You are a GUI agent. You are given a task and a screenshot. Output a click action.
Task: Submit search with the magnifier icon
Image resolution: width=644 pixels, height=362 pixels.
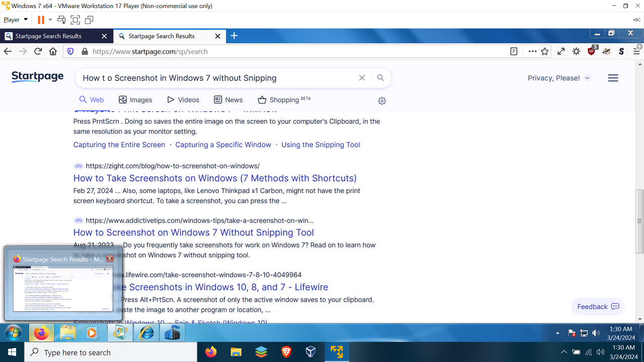[x=381, y=78]
